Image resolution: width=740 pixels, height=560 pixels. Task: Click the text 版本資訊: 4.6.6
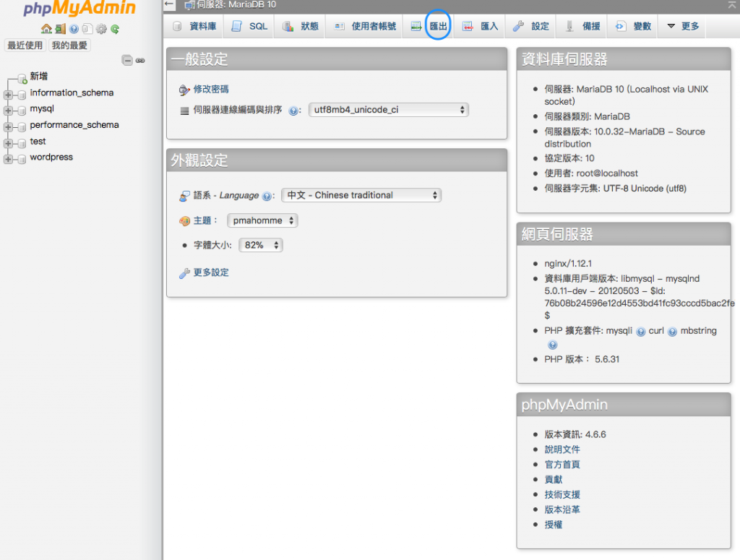(575, 434)
